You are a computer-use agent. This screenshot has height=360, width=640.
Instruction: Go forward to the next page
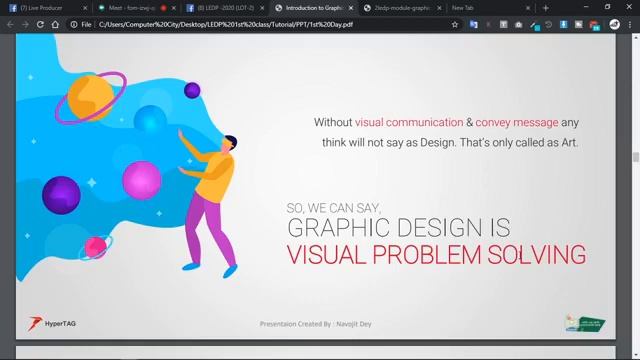pyautogui.click(x=25, y=24)
